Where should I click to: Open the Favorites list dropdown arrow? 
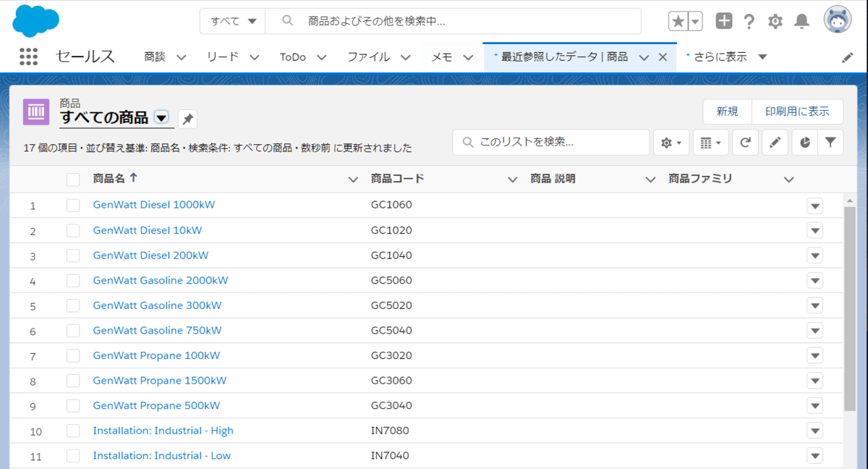coord(695,21)
